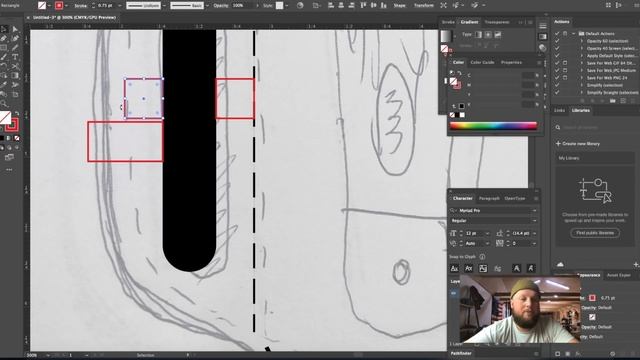Switch to the OpenType tab
640x360 pixels.
point(515,198)
